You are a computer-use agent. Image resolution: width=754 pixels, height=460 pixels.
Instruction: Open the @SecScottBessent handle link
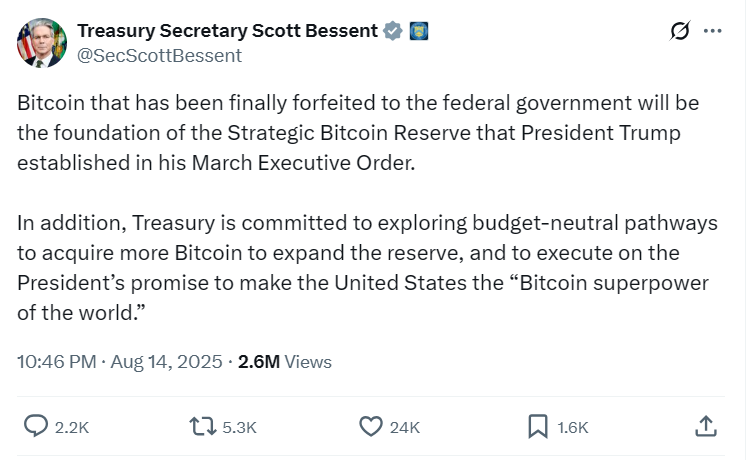pyautogui.click(x=159, y=55)
